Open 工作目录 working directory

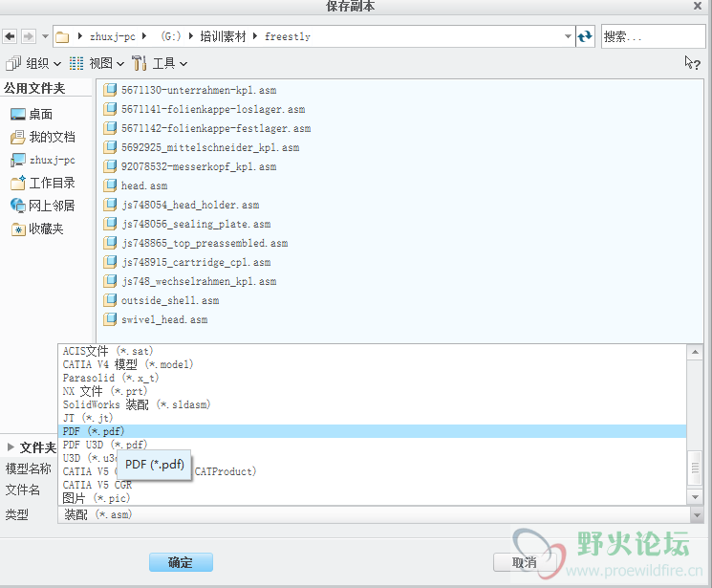point(43,183)
